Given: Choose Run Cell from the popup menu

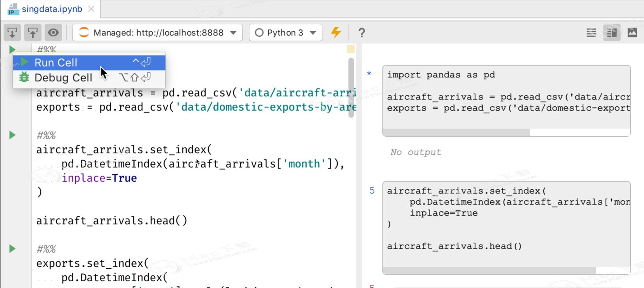Looking at the screenshot, I should point(89,62).
